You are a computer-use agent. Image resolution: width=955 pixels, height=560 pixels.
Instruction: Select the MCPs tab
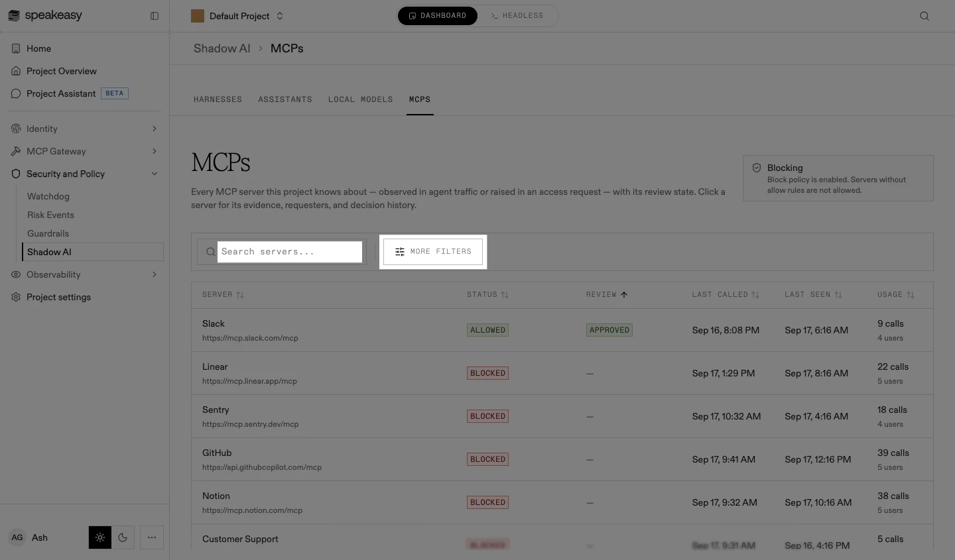click(420, 99)
